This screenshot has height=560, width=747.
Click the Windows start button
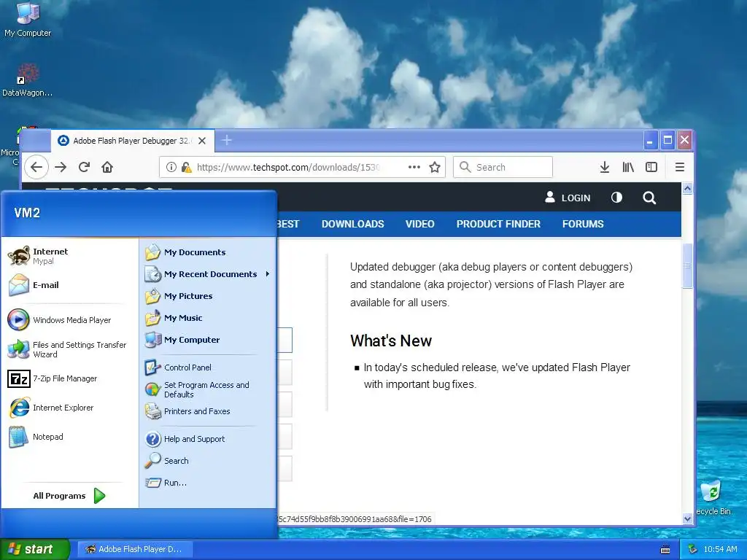(34, 549)
